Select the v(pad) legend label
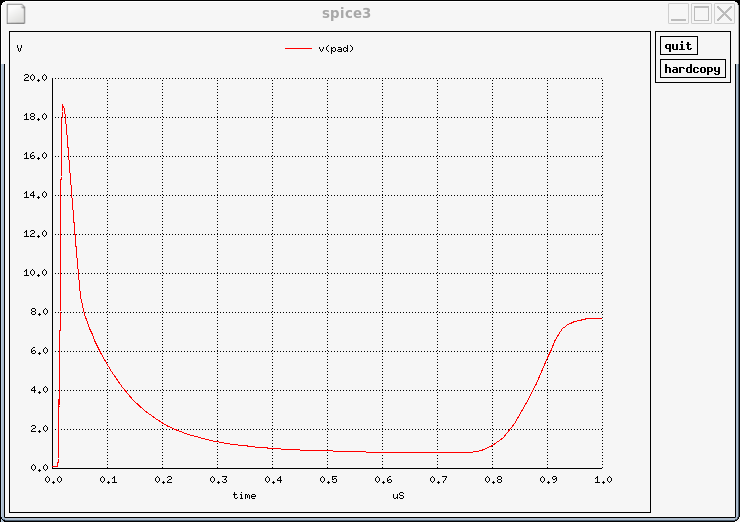This screenshot has height=522, width=740. [x=336, y=48]
